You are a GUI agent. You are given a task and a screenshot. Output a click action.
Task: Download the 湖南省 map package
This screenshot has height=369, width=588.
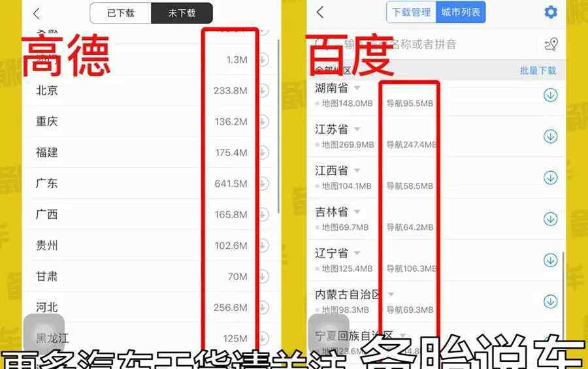[x=551, y=95]
